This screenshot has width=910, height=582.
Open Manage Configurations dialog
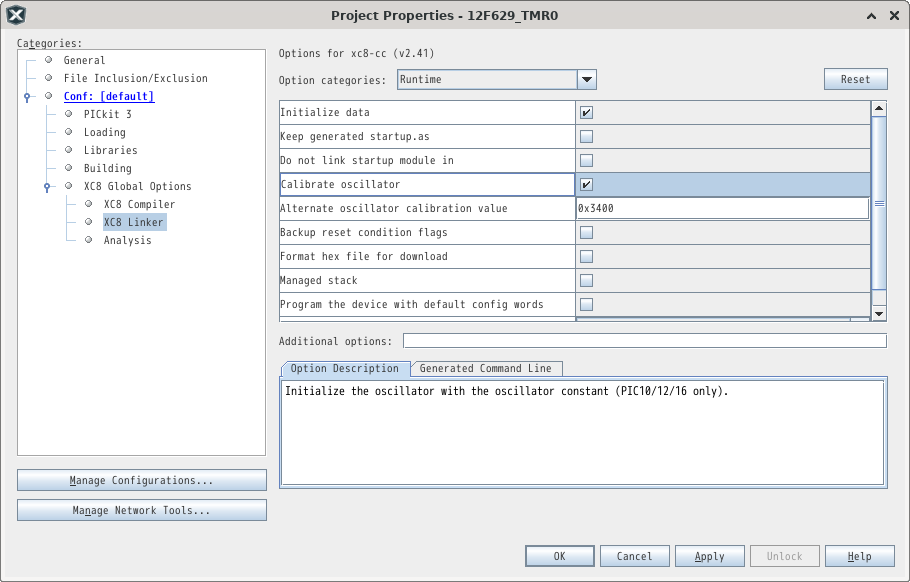pos(142,480)
